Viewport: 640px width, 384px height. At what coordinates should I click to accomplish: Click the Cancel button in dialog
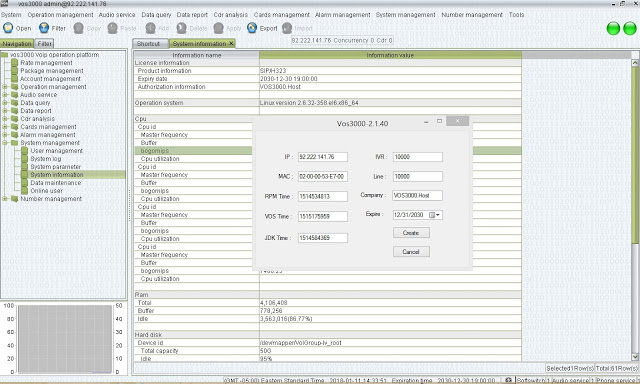coord(411,252)
